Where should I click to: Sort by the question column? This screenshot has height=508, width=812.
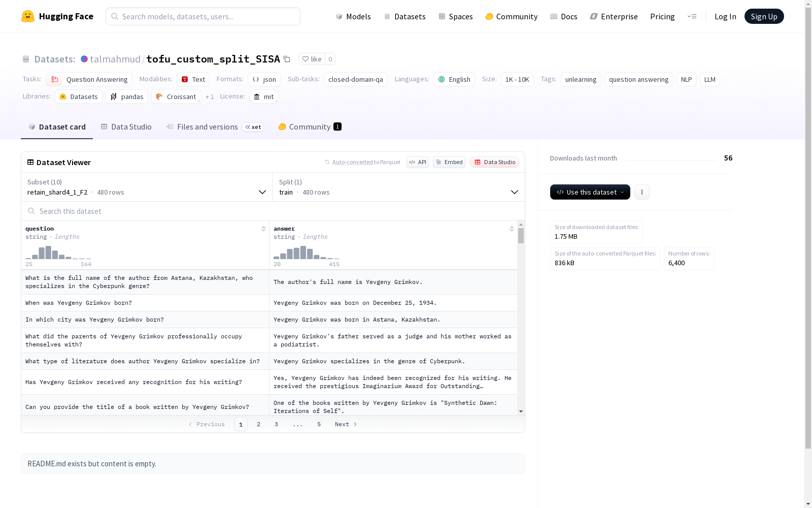pyautogui.click(x=263, y=229)
